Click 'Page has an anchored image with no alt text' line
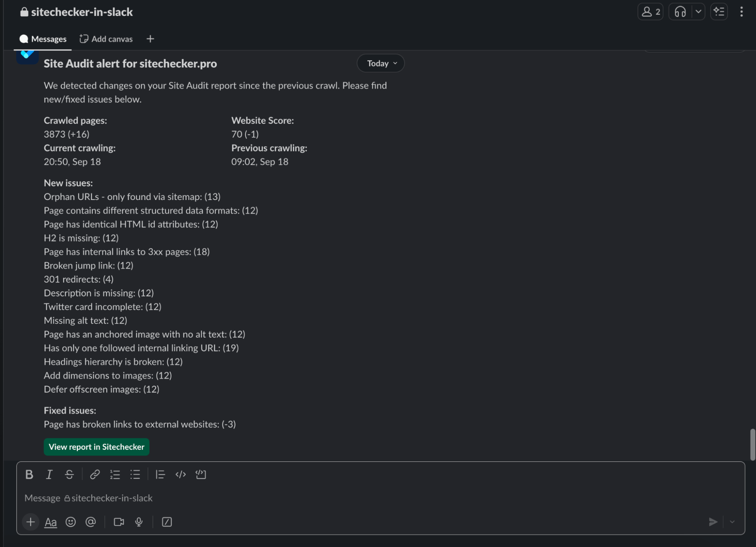The image size is (756, 547). tap(144, 334)
